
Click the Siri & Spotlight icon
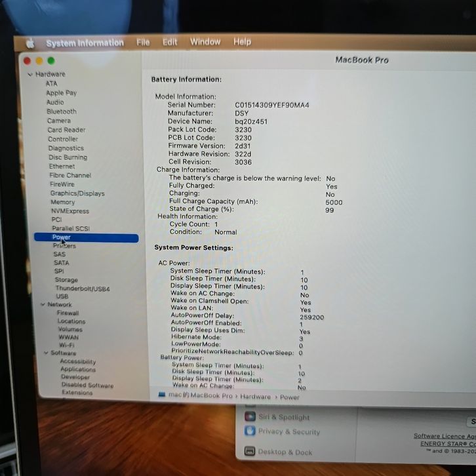[x=249, y=417]
